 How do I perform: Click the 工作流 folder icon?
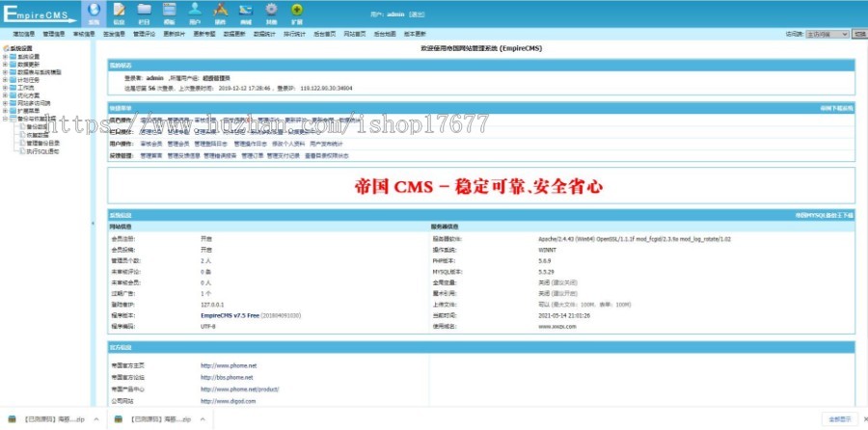(x=13, y=88)
